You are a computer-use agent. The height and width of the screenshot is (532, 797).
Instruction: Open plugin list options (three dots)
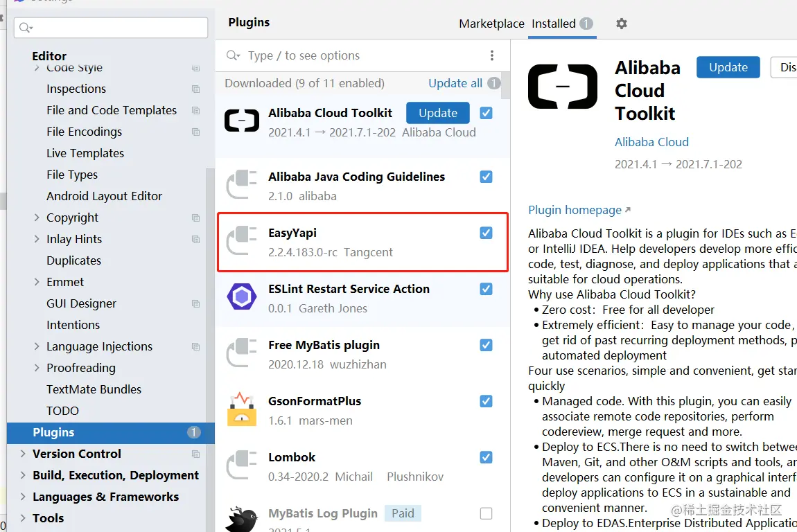coord(491,55)
